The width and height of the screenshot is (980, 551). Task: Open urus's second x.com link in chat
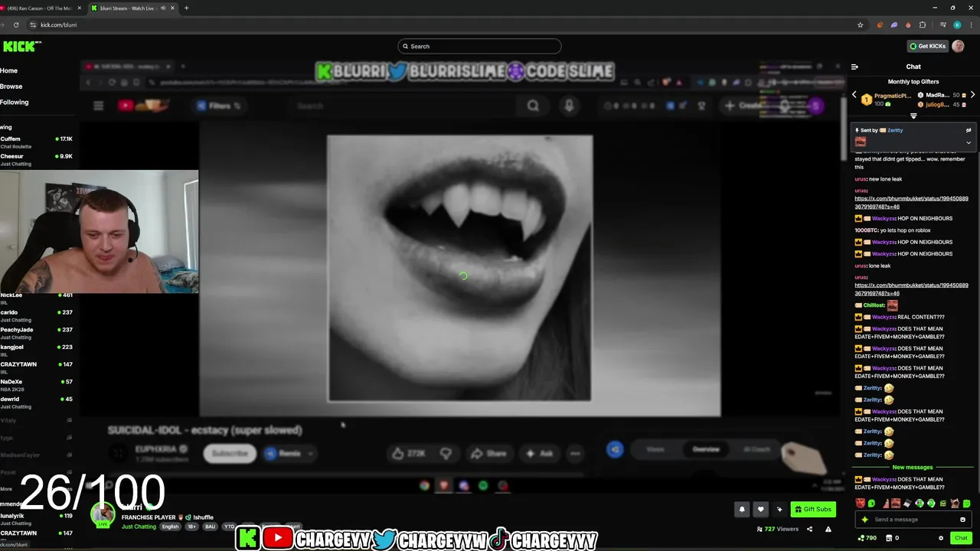tap(911, 289)
